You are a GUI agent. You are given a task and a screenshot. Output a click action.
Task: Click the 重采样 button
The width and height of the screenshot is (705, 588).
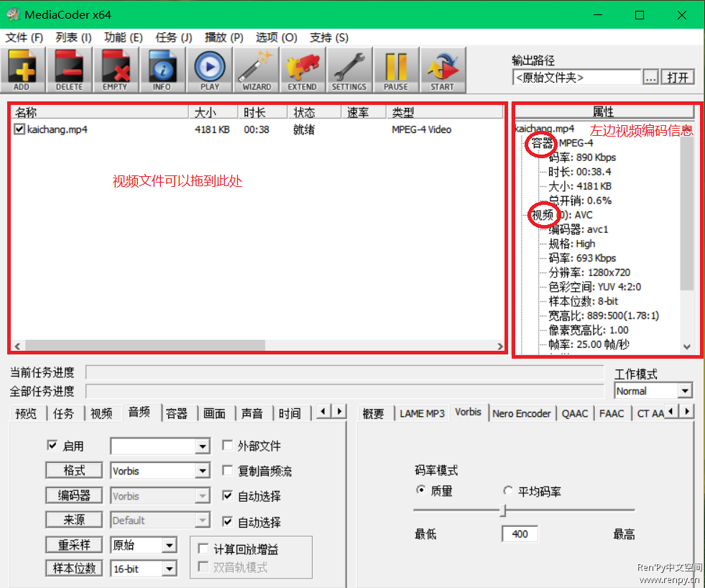pos(74,545)
